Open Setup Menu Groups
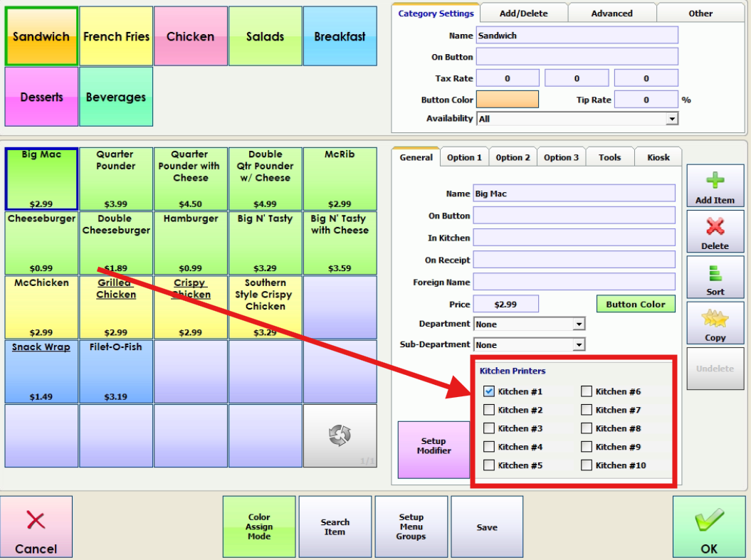This screenshot has height=560, width=751. [x=411, y=527]
